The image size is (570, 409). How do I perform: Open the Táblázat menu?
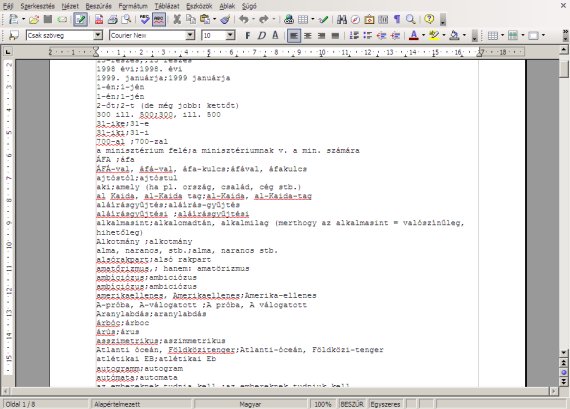tap(167, 6)
